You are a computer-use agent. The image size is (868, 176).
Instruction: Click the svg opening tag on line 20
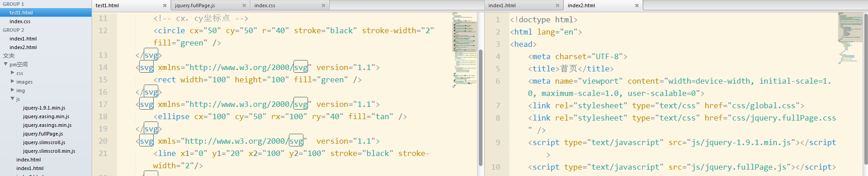[x=146, y=141]
